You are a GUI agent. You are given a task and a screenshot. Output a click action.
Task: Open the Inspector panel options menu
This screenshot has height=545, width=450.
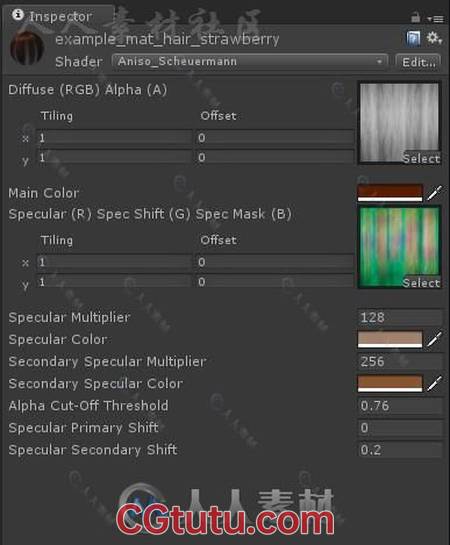(x=435, y=19)
